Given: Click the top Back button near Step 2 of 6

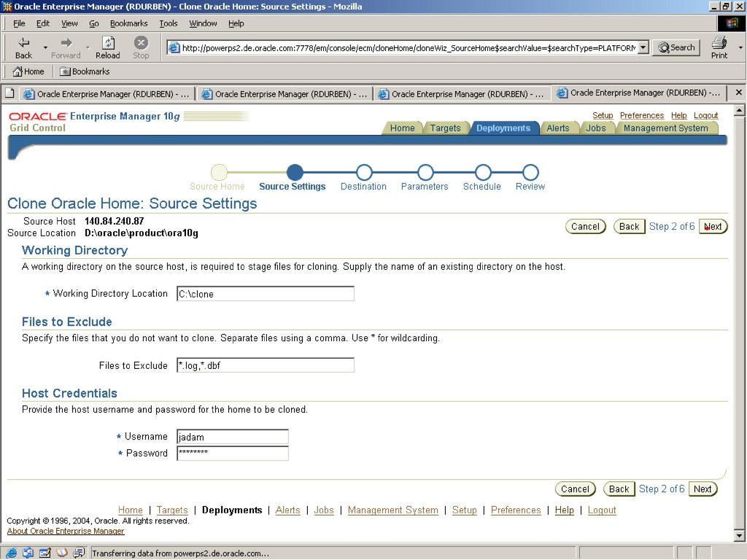Looking at the screenshot, I should 629,227.
